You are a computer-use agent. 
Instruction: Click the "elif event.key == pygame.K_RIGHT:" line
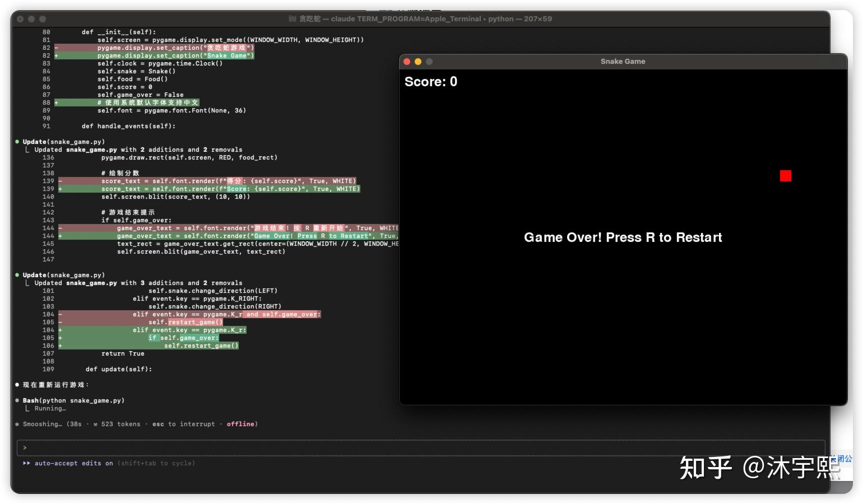[x=197, y=298]
